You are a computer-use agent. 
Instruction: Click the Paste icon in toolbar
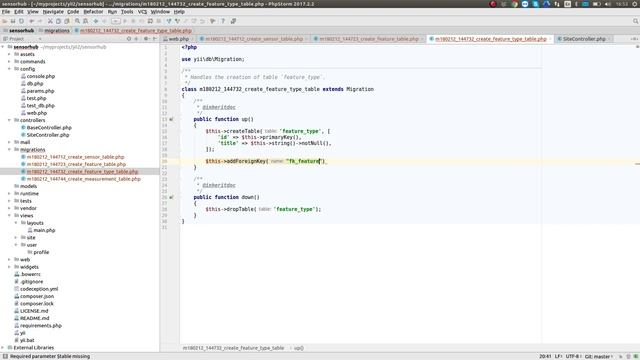tap(67, 21)
